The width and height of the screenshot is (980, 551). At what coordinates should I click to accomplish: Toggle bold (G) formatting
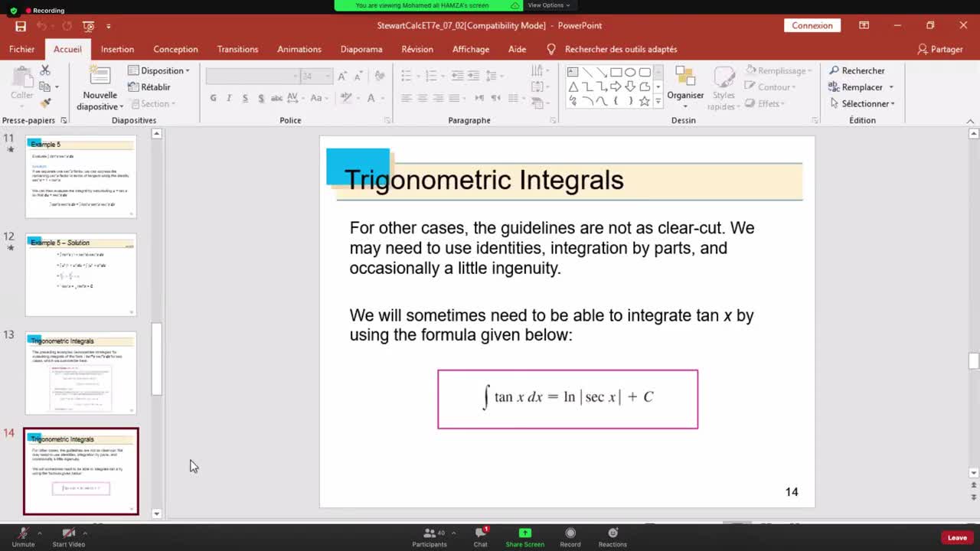[213, 98]
